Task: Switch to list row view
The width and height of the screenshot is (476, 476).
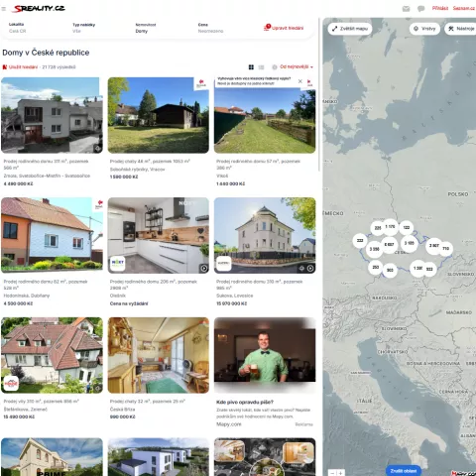Action: (261, 67)
